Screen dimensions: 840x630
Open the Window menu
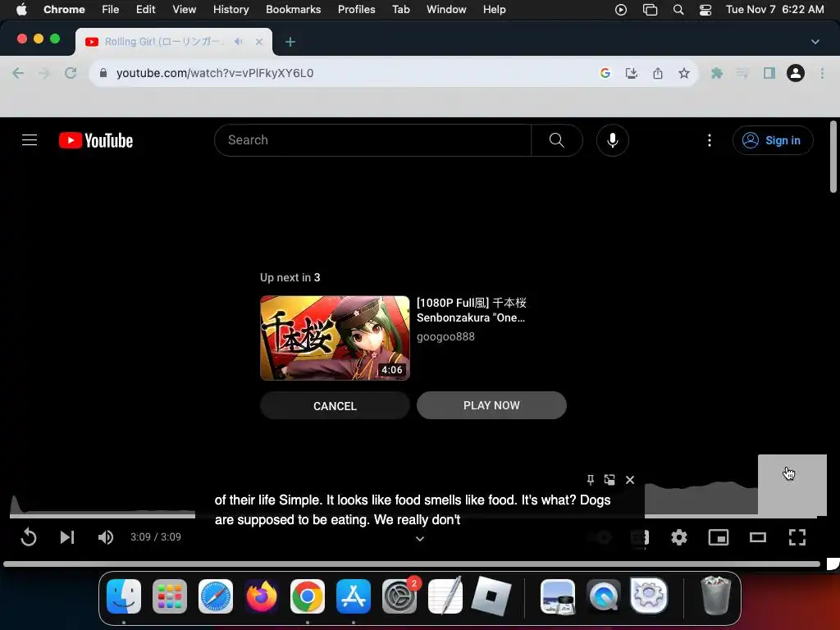[446, 9]
